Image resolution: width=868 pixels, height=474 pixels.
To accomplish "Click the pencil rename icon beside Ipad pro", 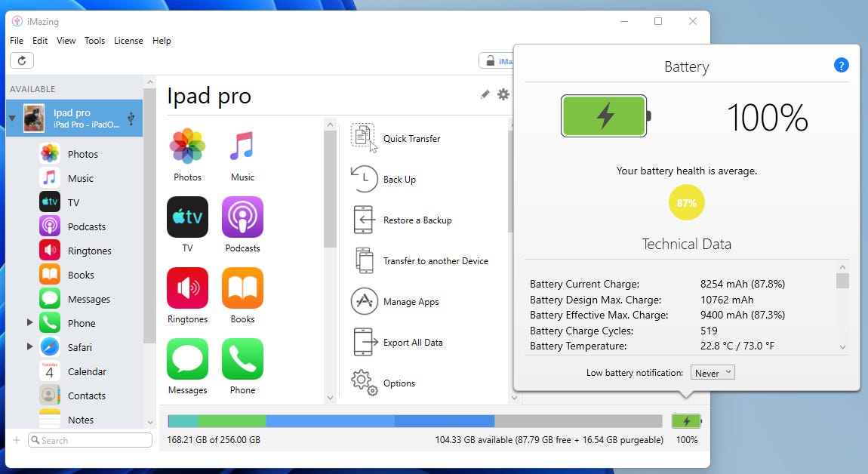I will (x=485, y=94).
